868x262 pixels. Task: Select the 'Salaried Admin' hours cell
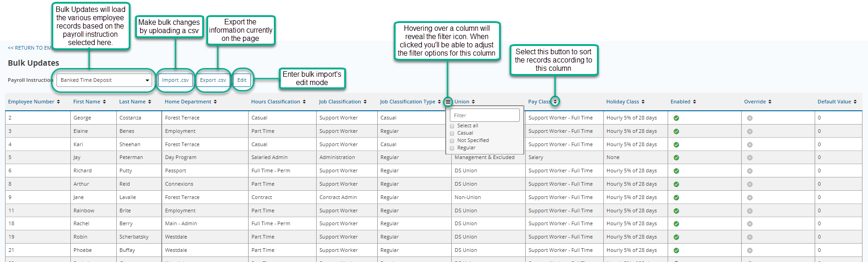click(282, 158)
